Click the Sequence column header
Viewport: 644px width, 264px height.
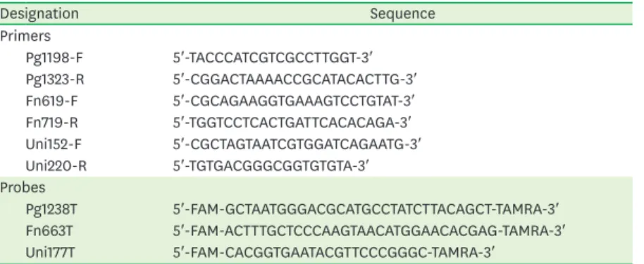402,14
